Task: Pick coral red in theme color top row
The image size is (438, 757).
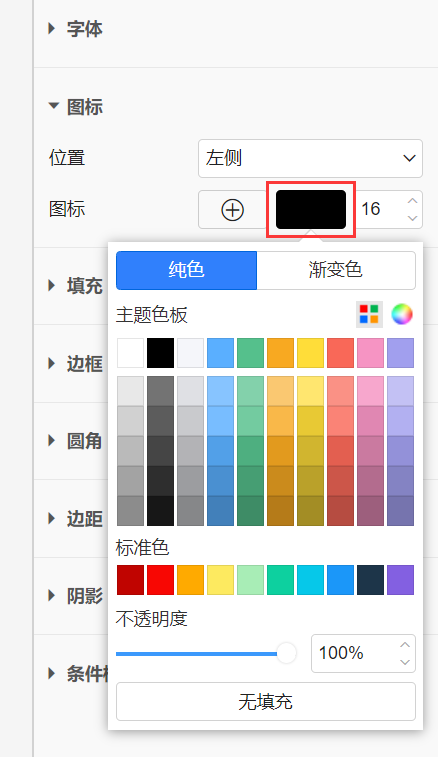Action: [x=340, y=353]
